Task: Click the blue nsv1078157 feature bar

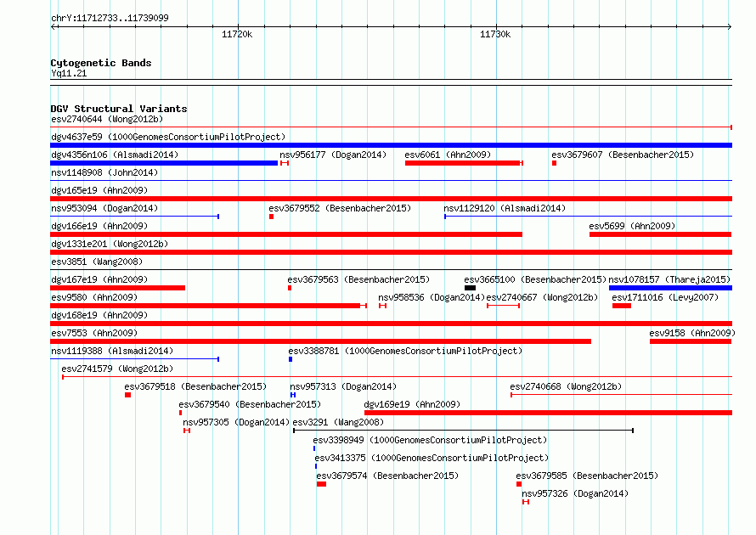Action: [x=671, y=288]
